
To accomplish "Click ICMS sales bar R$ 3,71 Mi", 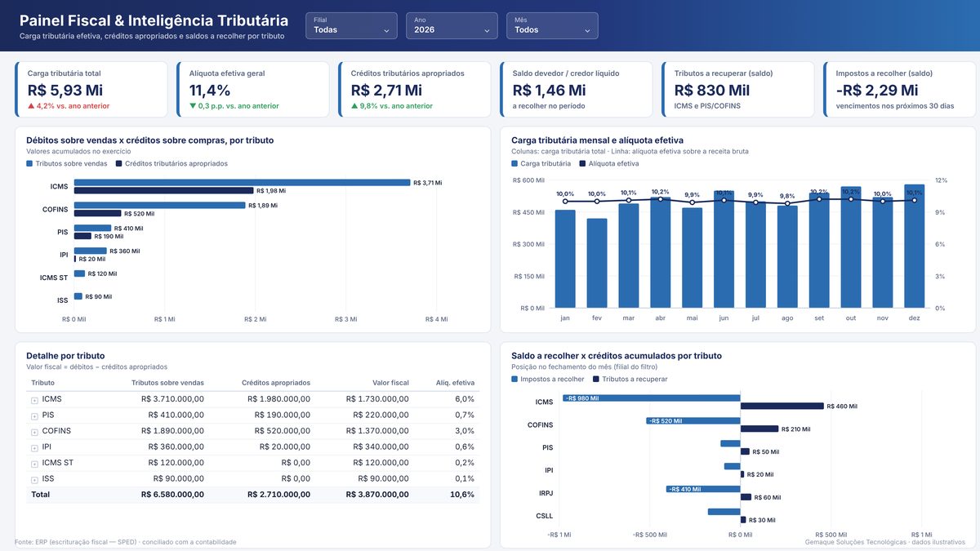I will 242,183.
